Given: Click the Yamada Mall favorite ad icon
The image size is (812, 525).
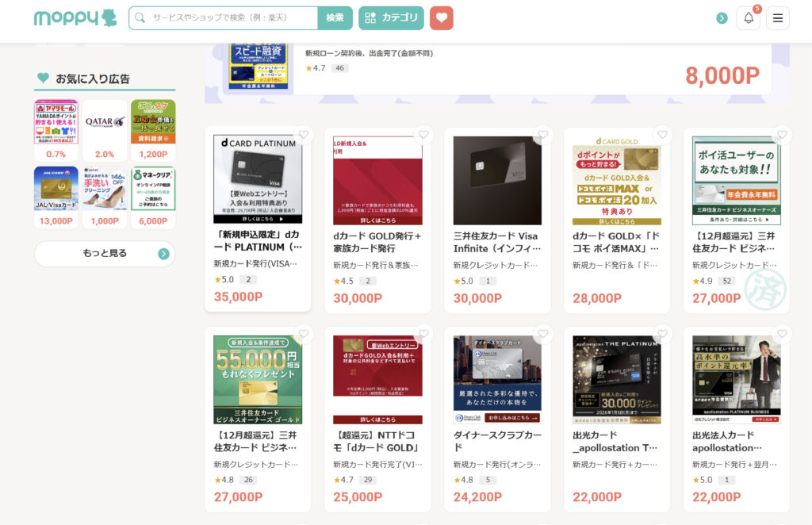Looking at the screenshot, I should (56, 122).
